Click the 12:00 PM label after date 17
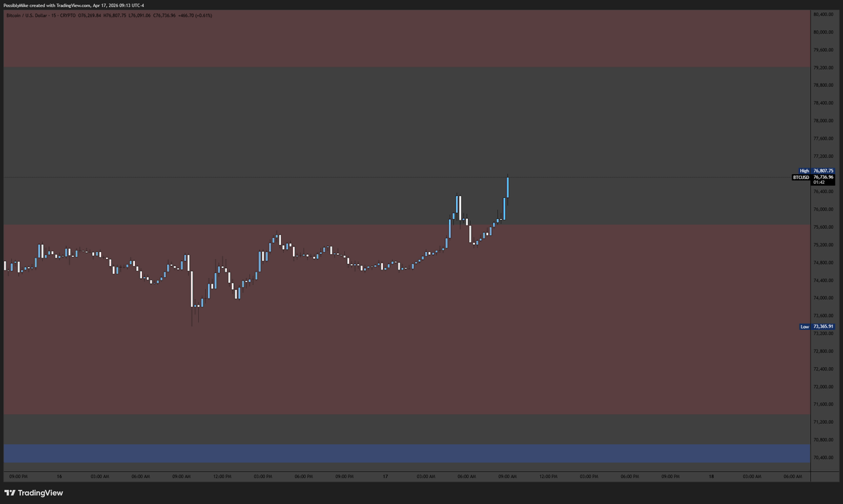 coord(549,476)
